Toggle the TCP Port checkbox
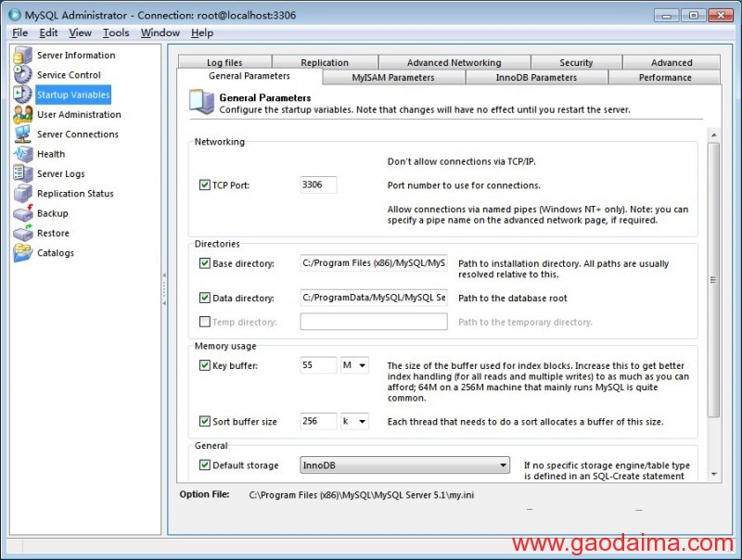Image resolution: width=742 pixels, height=560 pixels. click(204, 185)
